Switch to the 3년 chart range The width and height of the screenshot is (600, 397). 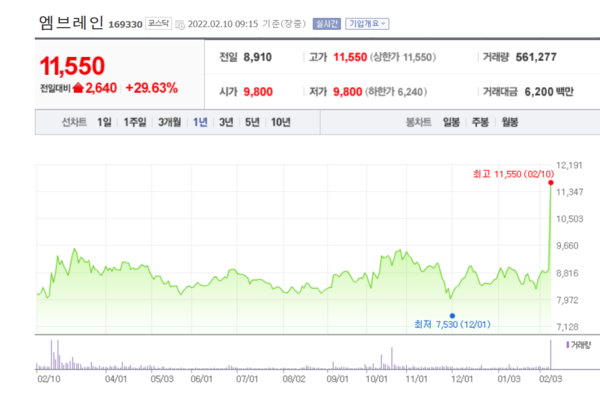click(226, 122)
